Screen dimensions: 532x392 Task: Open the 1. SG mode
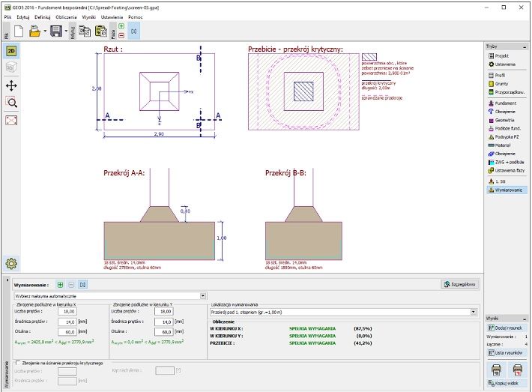pos(507,181)
